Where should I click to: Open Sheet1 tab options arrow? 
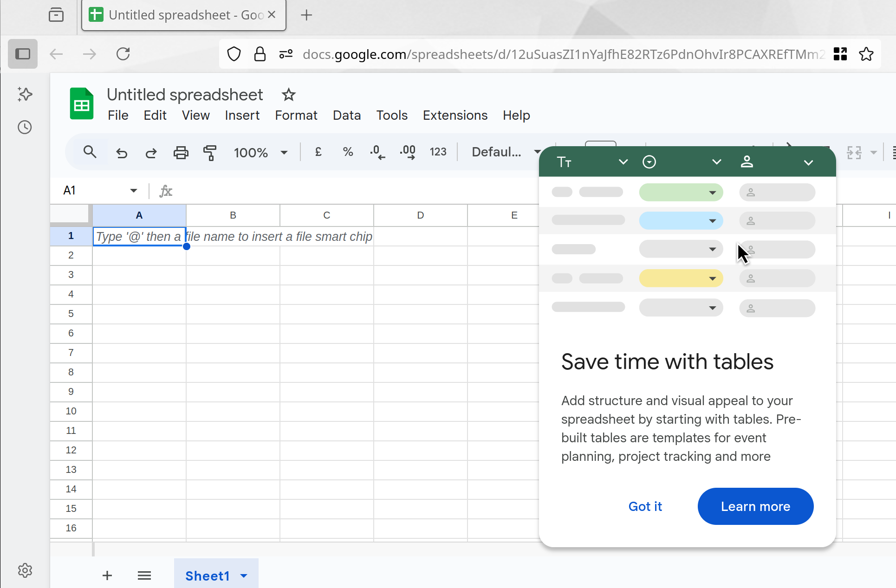(x=244, y=576)
